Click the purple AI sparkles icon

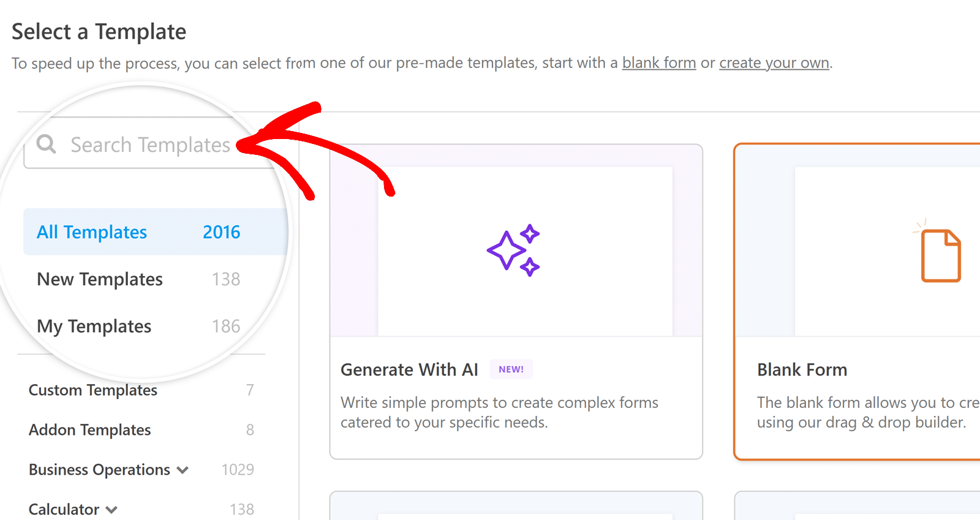click(x=513, y=250)
